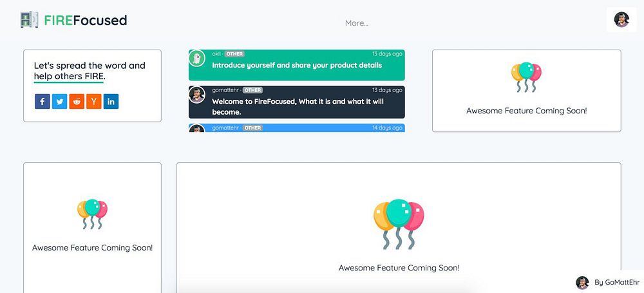The height and width of the screenshot is (293, 644).
Task: Click okii username on green post
Action: pyautogui.click(x=216, y=54)
